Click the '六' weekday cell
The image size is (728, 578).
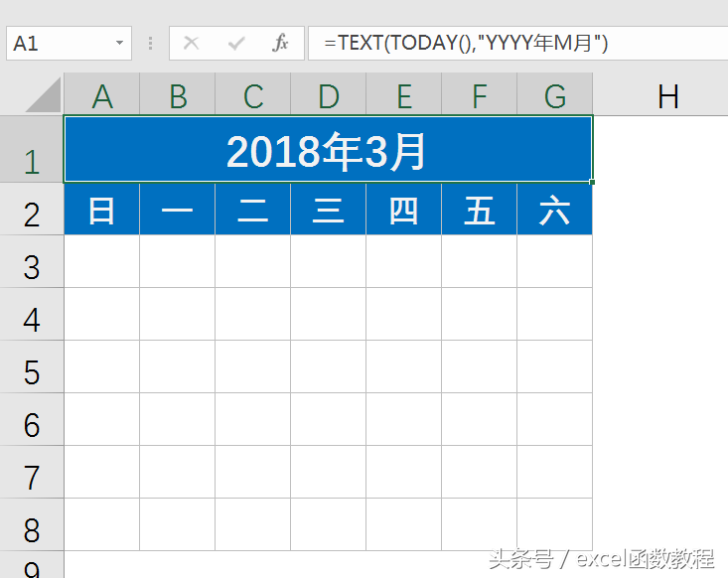[555, 209]
